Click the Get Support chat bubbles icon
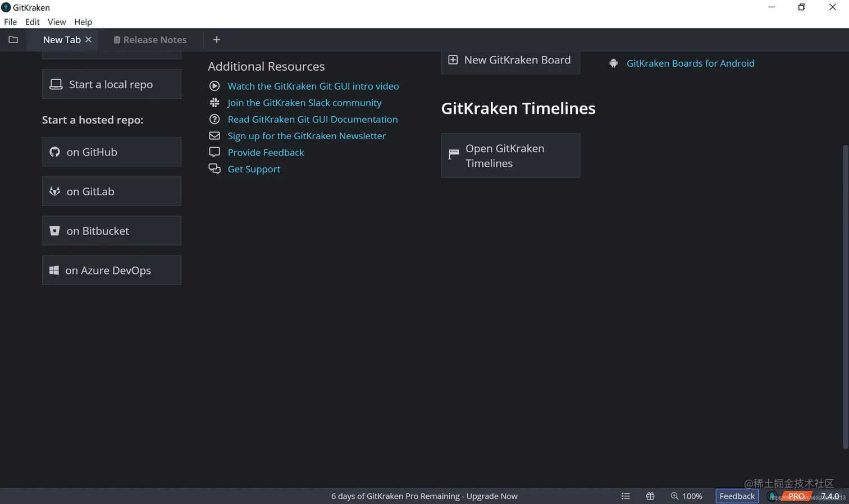This screenshot has height=504, width=849. point(214,168)
